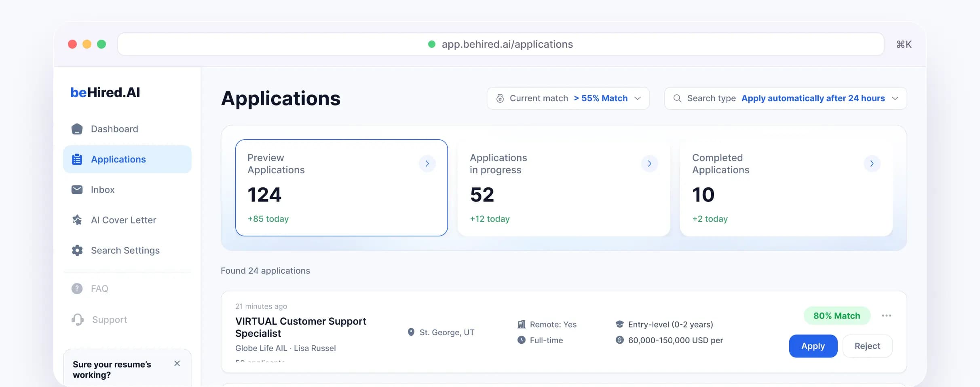Click the "+85 today" text
This screenshot has width=980, height=387.
[268, 219]
